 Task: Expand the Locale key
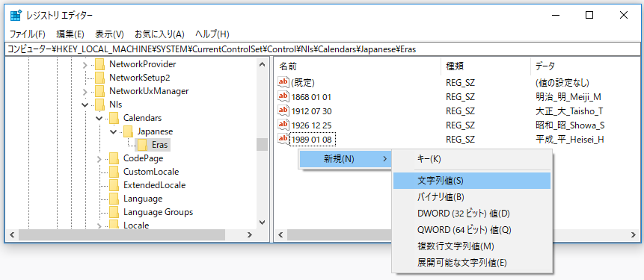tap(99, 225)
